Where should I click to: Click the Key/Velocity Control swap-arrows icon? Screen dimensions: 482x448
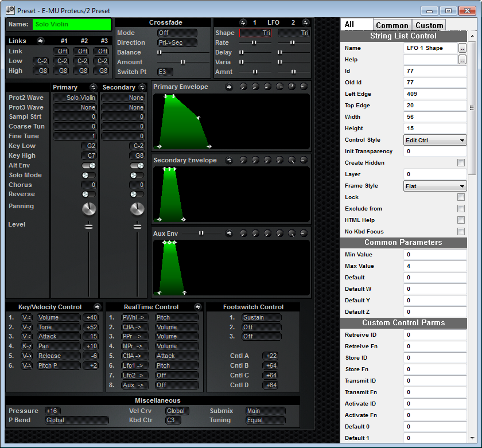pyautogui.click(x=97, y=307)
